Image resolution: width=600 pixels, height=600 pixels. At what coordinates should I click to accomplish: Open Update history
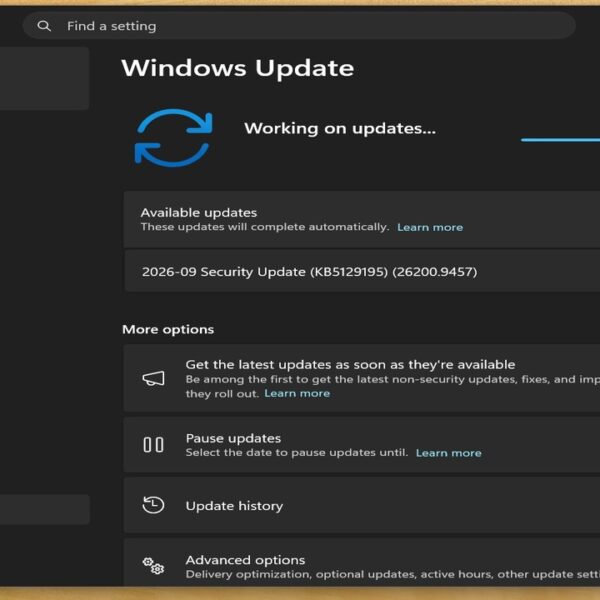tap(362, 505)
